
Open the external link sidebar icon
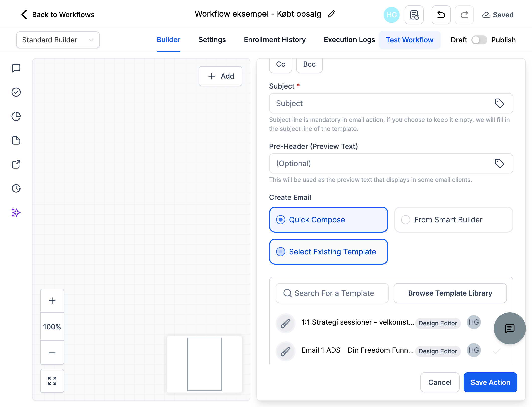pyautogui.click(x=16, y=164)
